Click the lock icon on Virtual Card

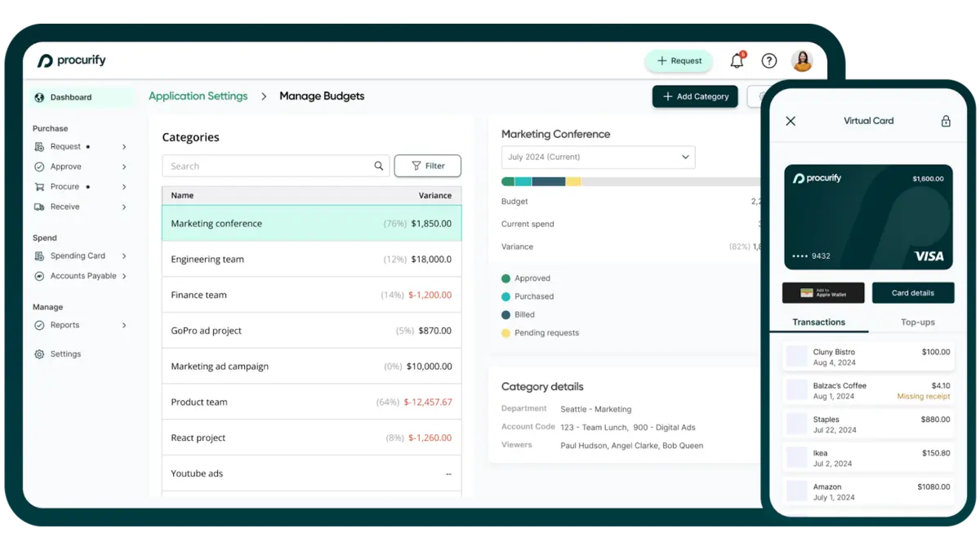pos(946,122)
